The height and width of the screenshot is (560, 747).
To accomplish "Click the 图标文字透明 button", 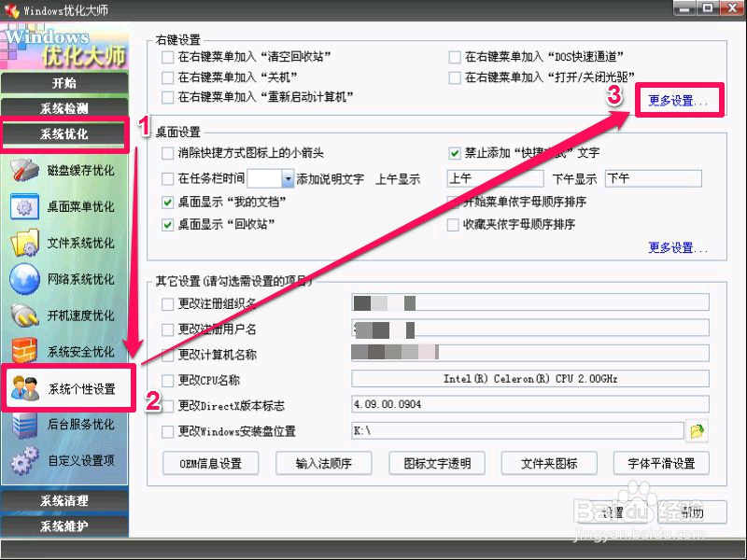I will pos(437,463).
